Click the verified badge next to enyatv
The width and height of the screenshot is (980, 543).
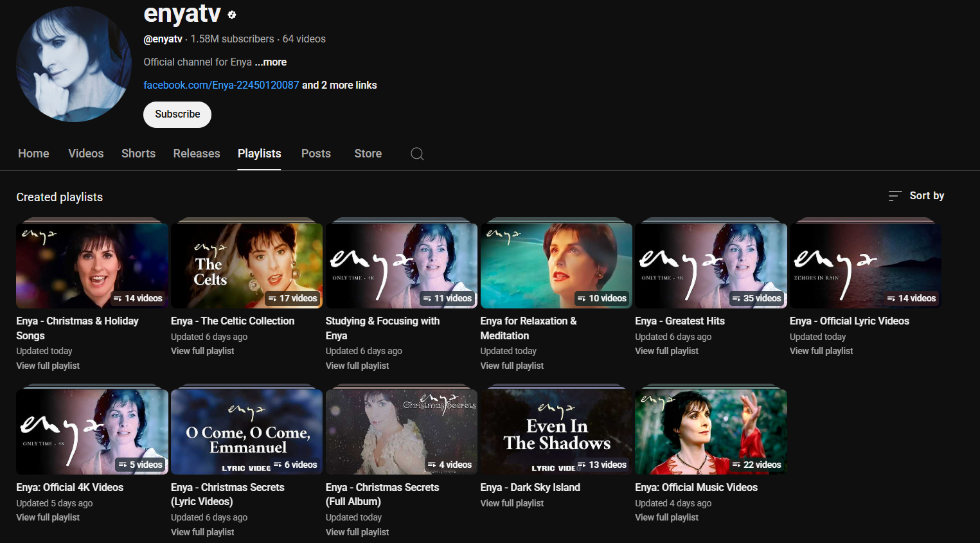tap(232, 14)
